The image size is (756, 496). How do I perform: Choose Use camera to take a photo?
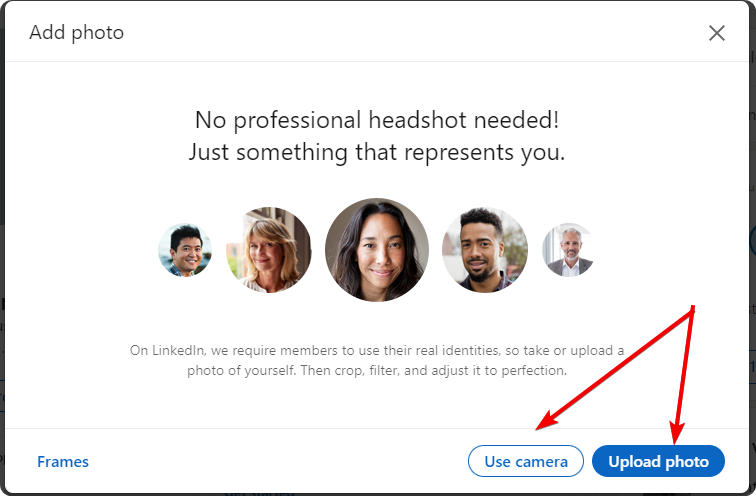[526, 461]
